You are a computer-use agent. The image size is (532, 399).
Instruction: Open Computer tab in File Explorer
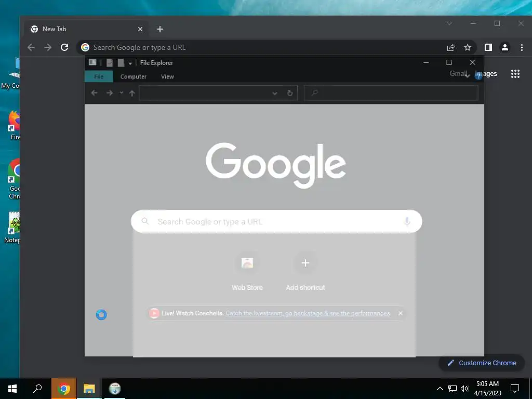(134, 76)
